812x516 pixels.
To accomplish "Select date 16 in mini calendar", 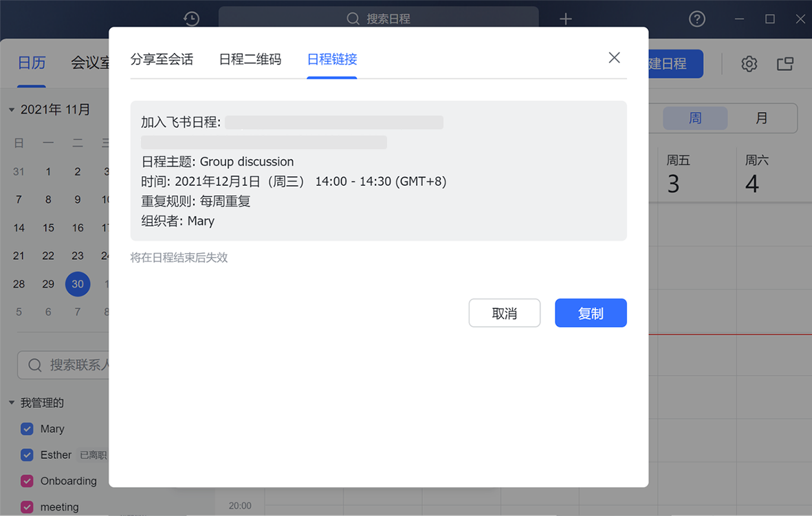I will click(x=78, y=228).
